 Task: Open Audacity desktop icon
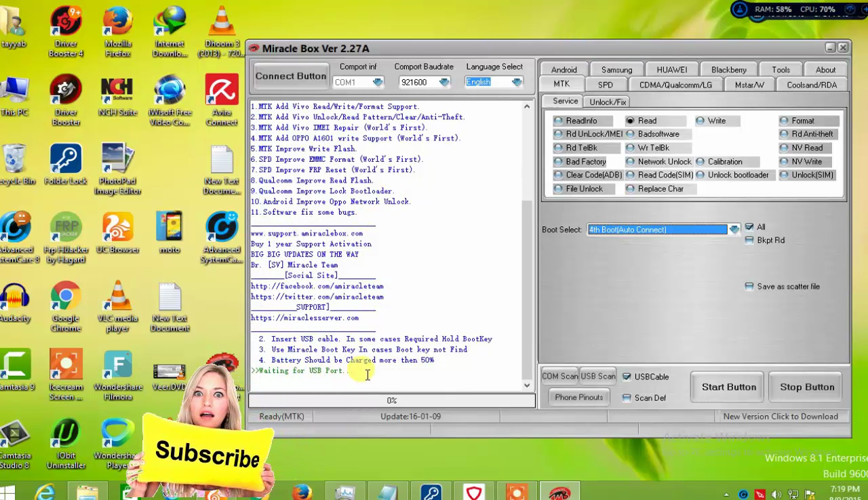coord(15,301)
